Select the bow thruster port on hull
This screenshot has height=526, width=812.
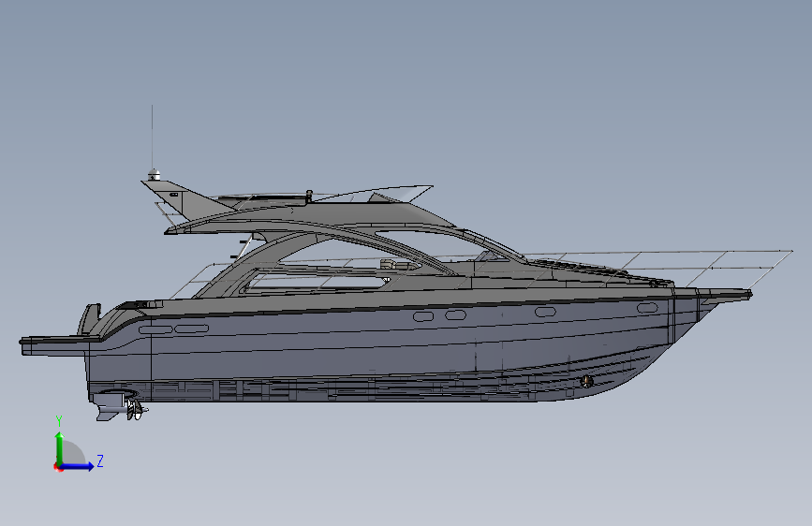pyautogui.click(x=586, y=382)
